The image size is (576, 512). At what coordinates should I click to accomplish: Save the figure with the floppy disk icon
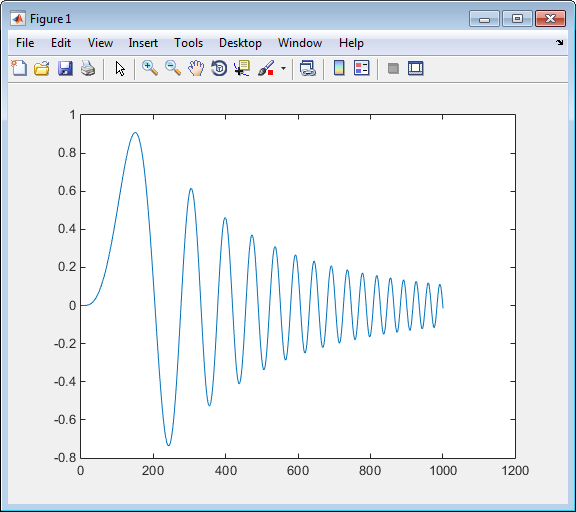click(65, 68)
